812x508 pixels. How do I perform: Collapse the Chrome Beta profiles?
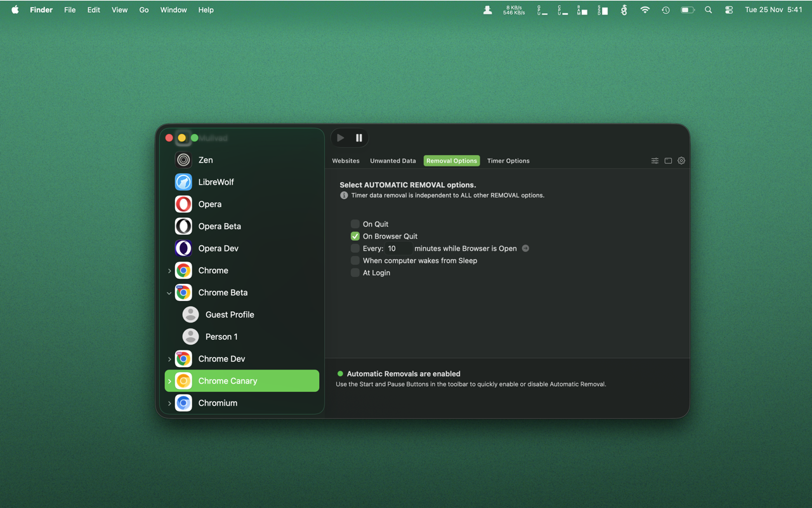click(x=169, y=293)
